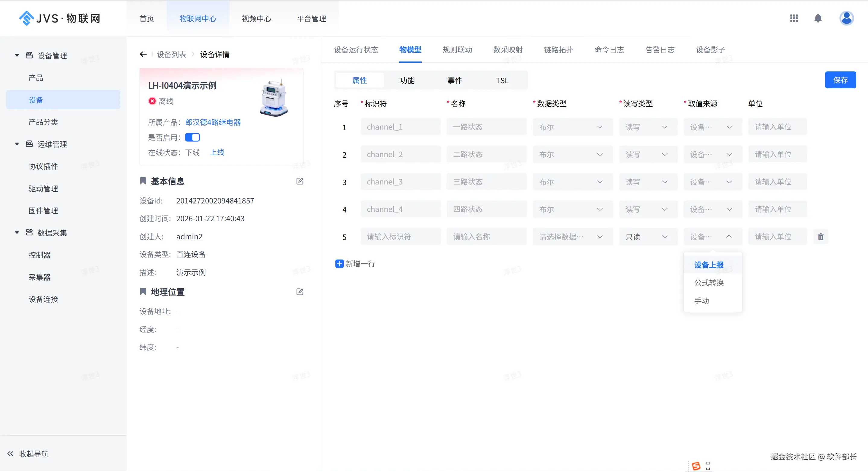Select 公式转换 from the dropdown list
This screenshot has width=868, height=472.
coord(709,282)
